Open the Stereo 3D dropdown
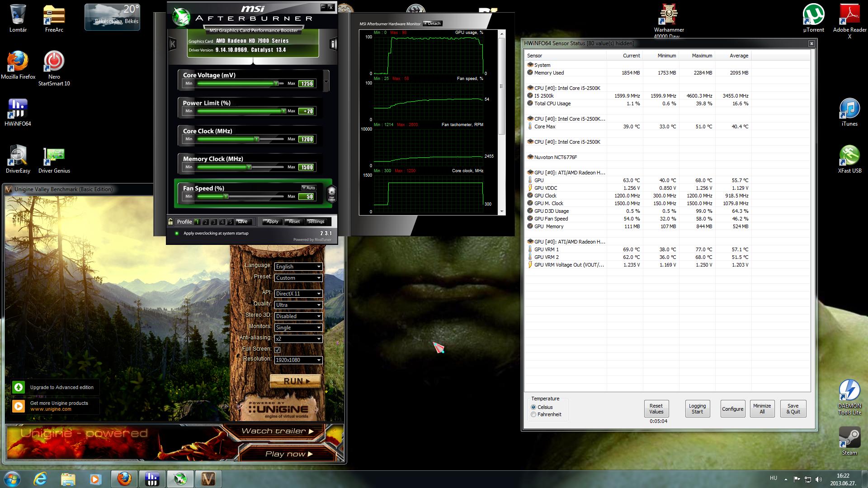868x488 pixels. point(298,316)
